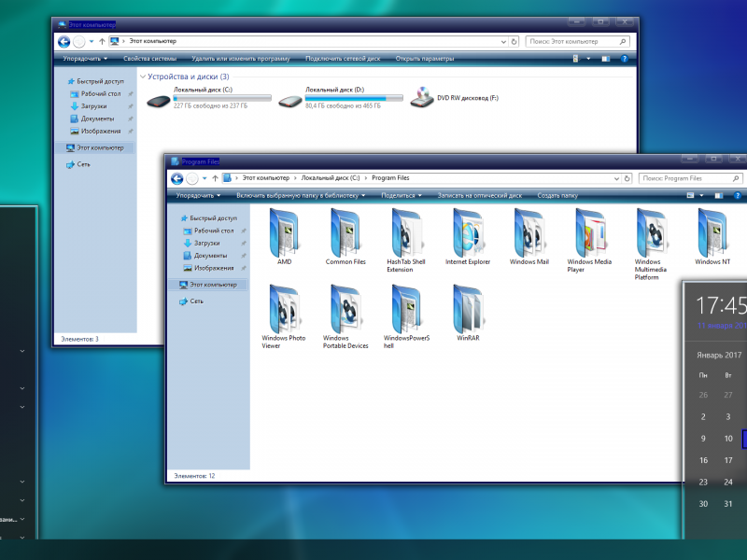Click the up arrow in Этот компьютер window
The height and width of the screenshot is (560, 747).
pos(102,42)
